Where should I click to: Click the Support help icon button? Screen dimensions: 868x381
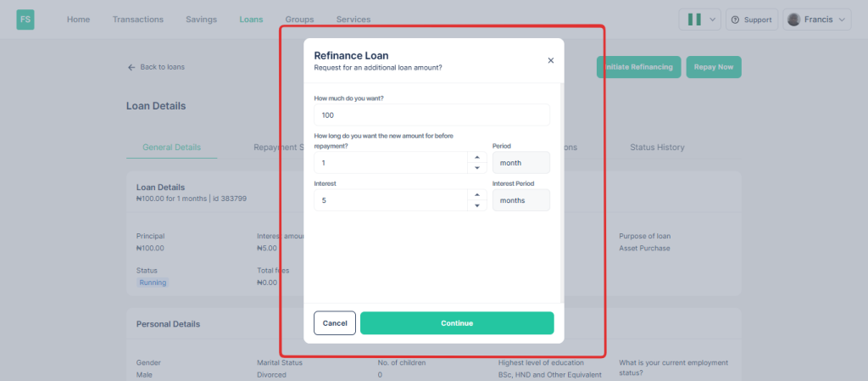click(750, 20)
